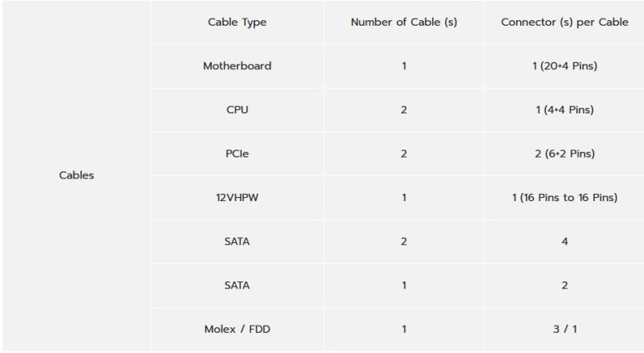Click the Molex / FDD cell
Screen dimensions: 644x353
pyautogui.click(x=237, y=328)
